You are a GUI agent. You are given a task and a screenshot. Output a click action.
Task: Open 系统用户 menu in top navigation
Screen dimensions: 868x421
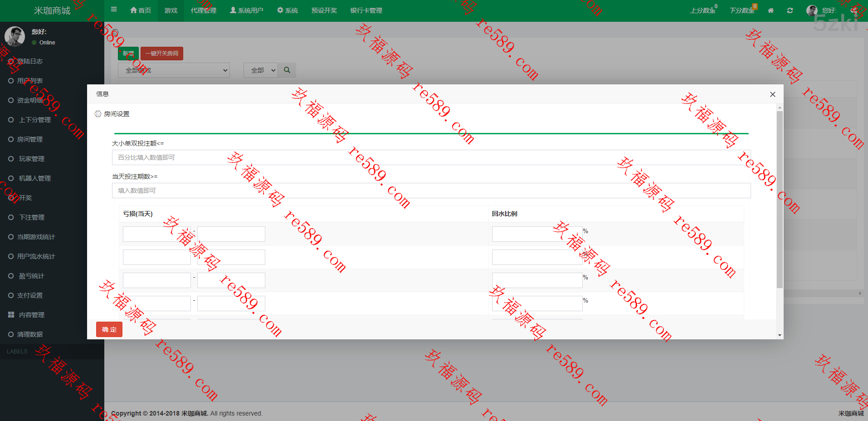click(x=246, y=10)
